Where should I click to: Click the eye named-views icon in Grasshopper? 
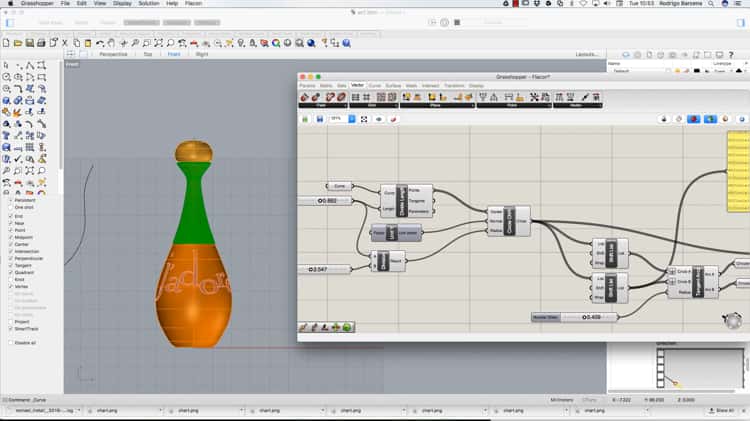point(379,119)
